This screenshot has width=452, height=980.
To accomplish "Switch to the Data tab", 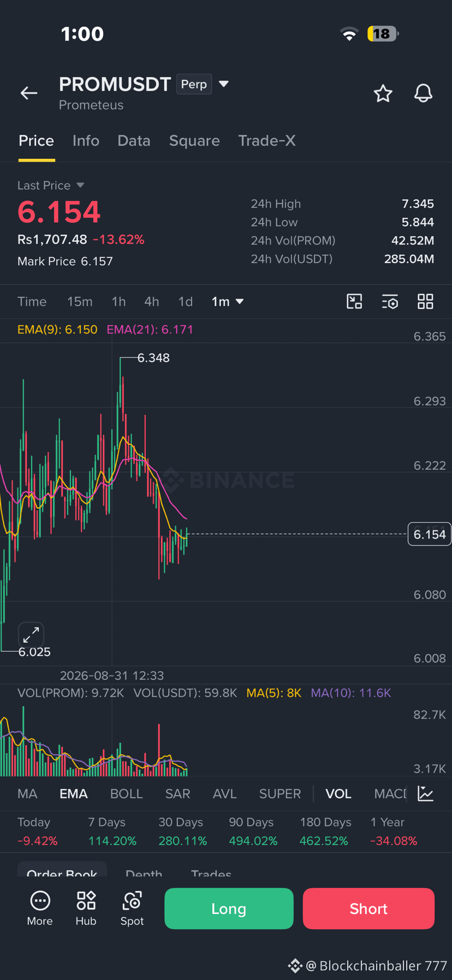I will (134, 141).
